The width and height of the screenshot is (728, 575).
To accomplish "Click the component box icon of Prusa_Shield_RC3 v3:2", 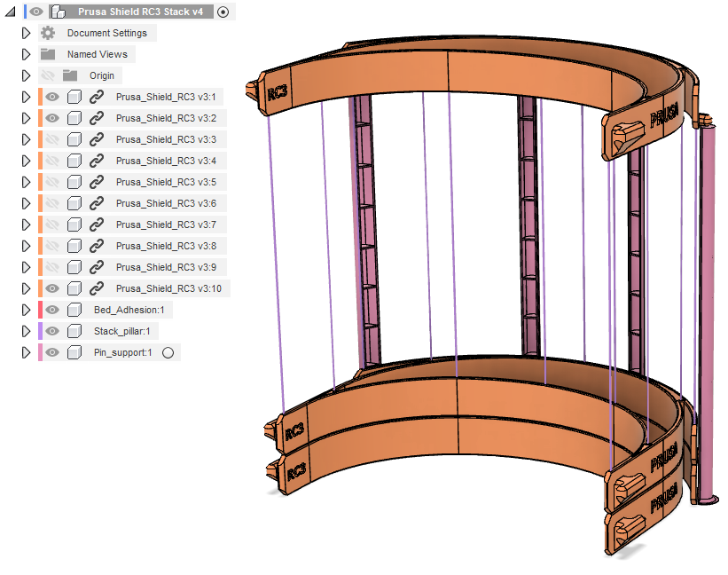I will click(74, 118).
